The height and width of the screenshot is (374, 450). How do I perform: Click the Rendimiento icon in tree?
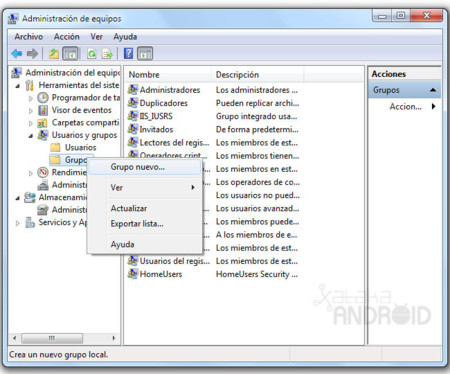43,172
